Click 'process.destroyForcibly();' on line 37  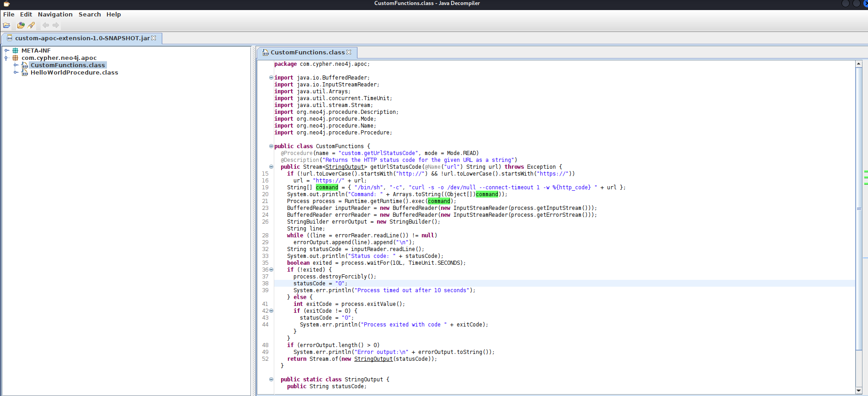pyautogui.click(x=335, y=277)
